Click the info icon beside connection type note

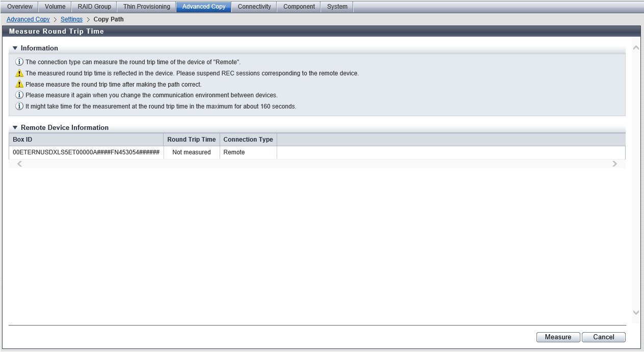point(19,62)
